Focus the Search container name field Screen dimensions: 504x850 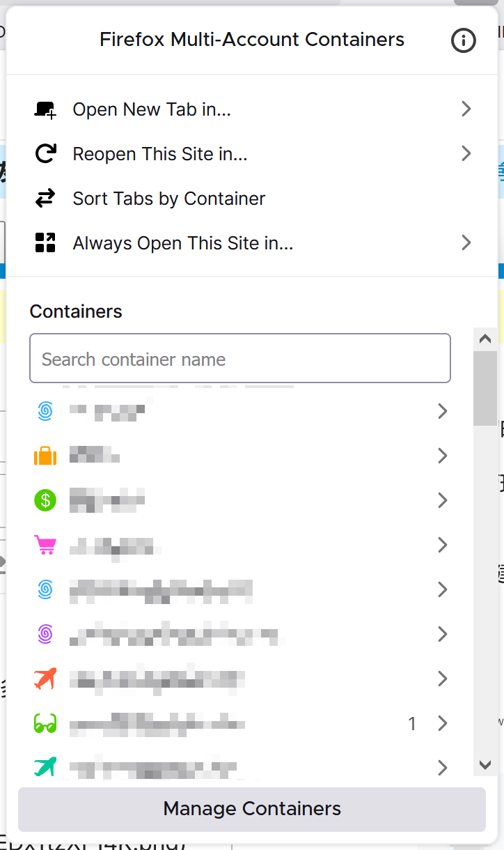coord(240,359)
